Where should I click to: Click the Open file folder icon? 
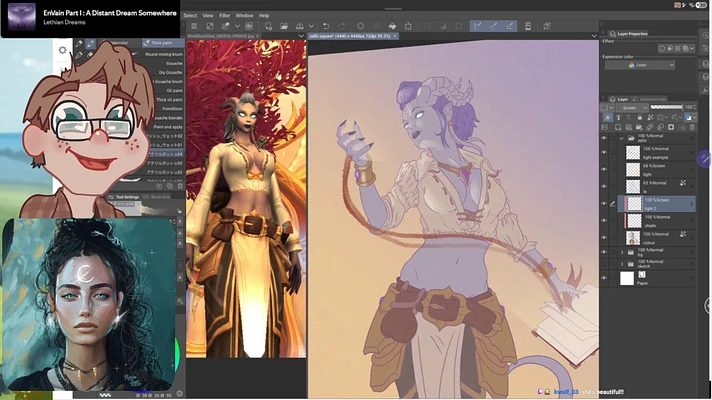click(284, 26)
